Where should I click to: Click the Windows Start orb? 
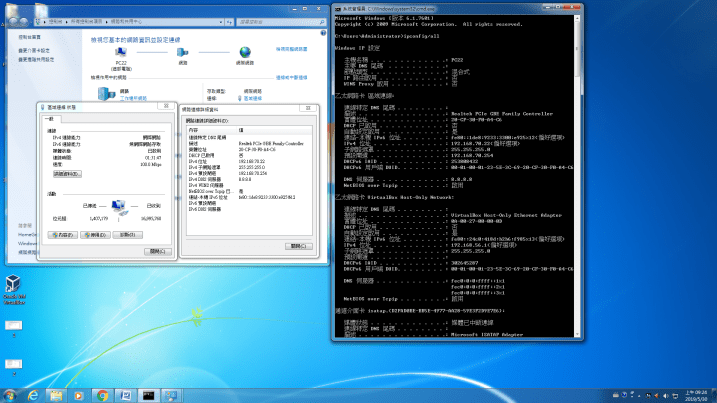10,394
